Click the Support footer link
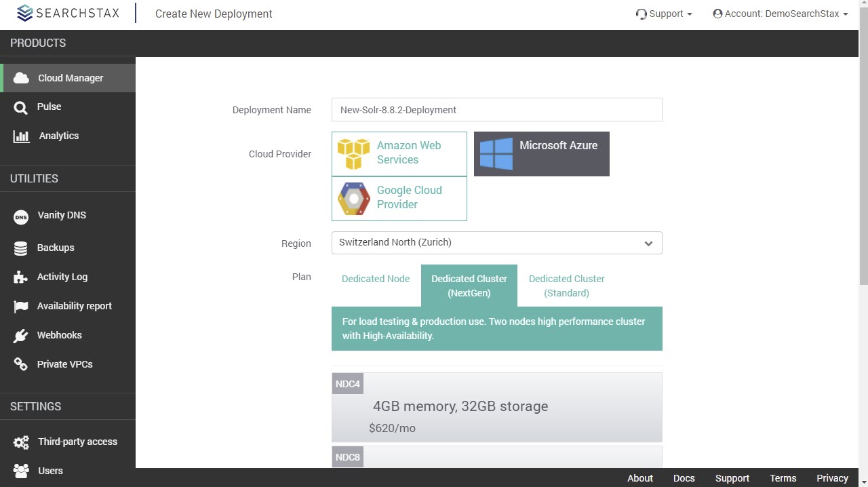The height and width of the screenshot is (487, 868). (732, 478)
